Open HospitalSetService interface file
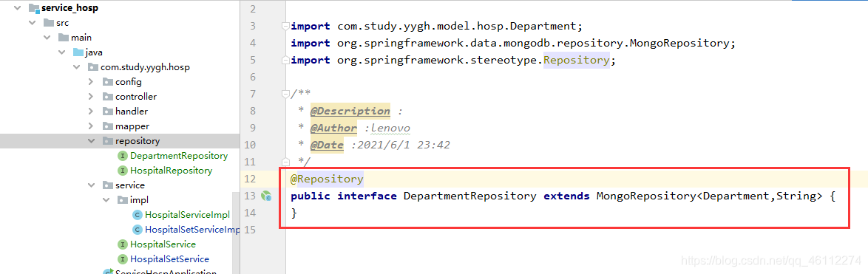Image resolution: width=868 pixels, height=274 pixels. (x=169, y=258)
